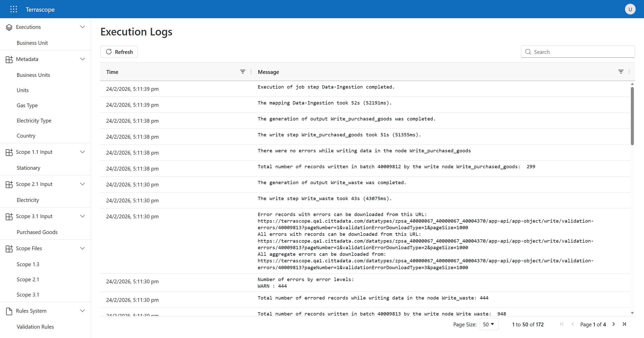Collapse the Scope 1.1 Input chevron
Viewport: 644px width, 338px height.
83,152
